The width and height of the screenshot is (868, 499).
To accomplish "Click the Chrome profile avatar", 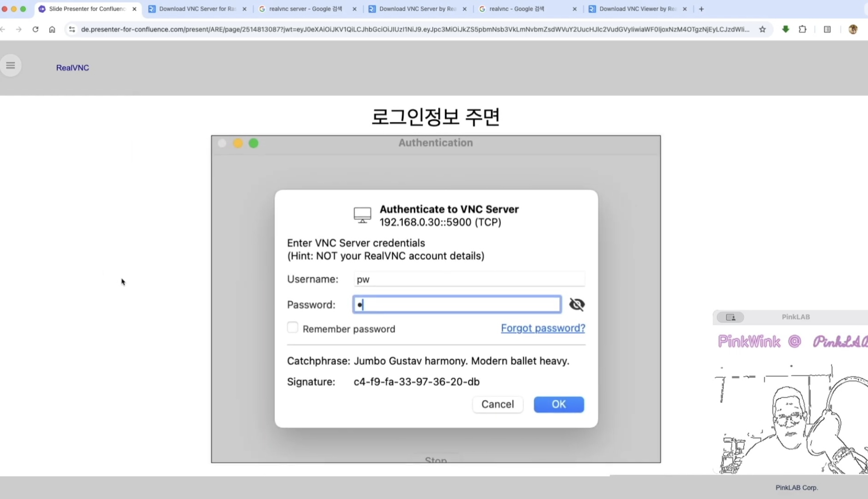I will click(x=852, y=29).
